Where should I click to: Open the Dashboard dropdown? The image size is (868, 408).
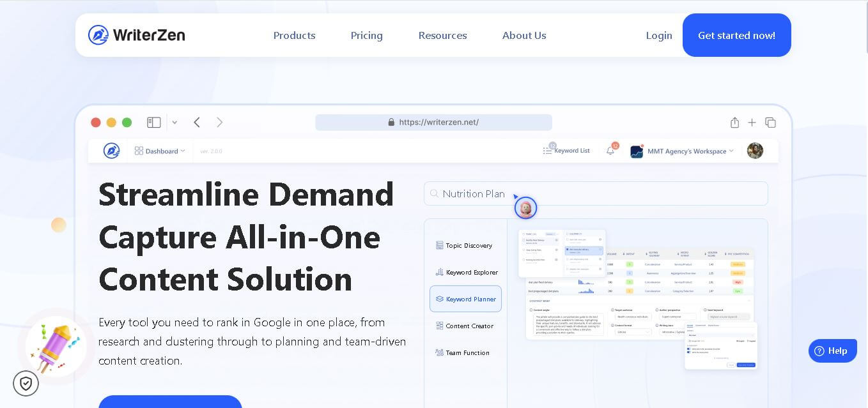coord(160,151)
